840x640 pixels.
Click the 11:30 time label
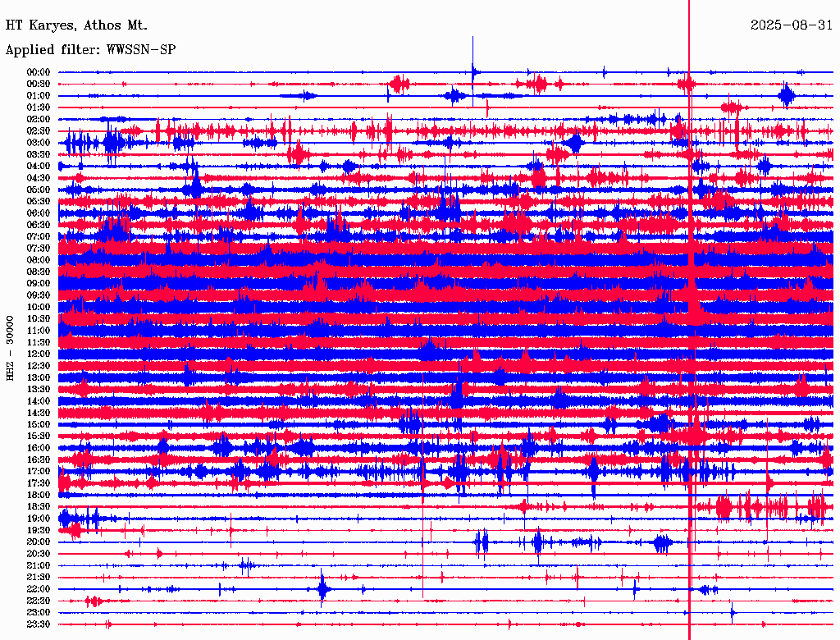click(39, 342)
